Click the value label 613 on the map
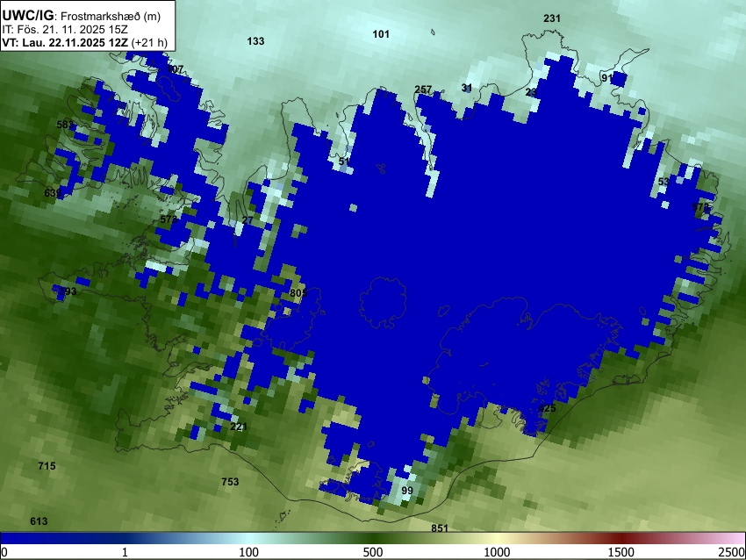The width and height of the screenshot is (746, 560). pos(39,521)
